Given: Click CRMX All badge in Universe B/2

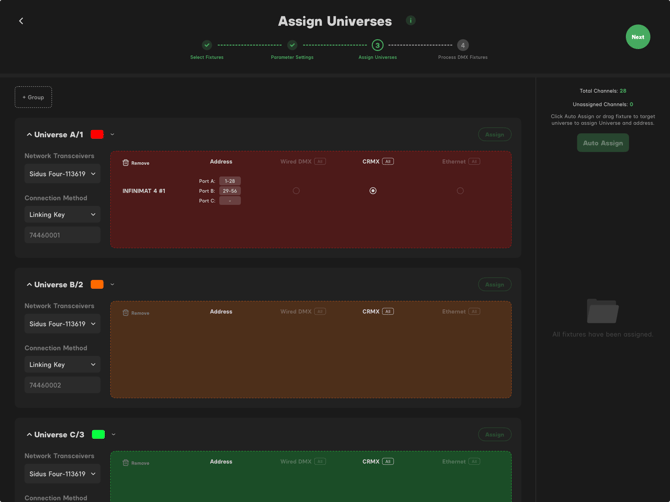Looking at the screenshot, I should (x=388, y=311).
